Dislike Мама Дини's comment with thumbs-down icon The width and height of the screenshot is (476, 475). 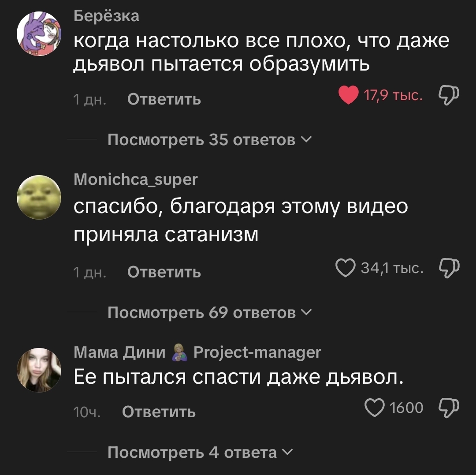[449, 408]
